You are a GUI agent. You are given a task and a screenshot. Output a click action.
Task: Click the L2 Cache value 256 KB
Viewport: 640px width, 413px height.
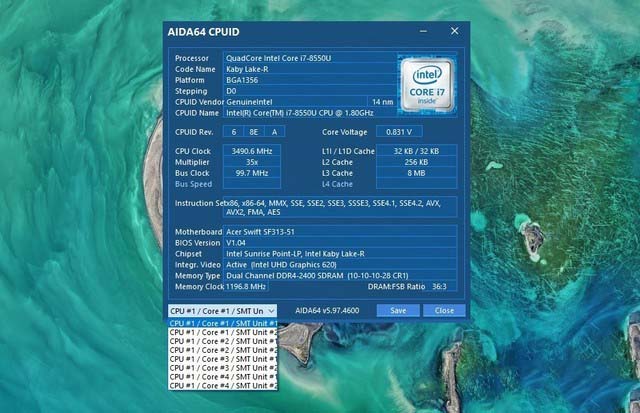(416, 162)
